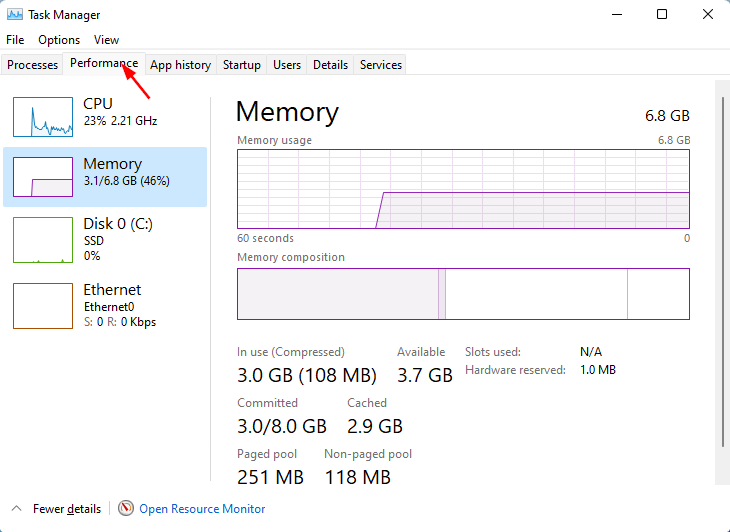Switch to the Processes tab
730x532 pixels.
tap(33, 65)
